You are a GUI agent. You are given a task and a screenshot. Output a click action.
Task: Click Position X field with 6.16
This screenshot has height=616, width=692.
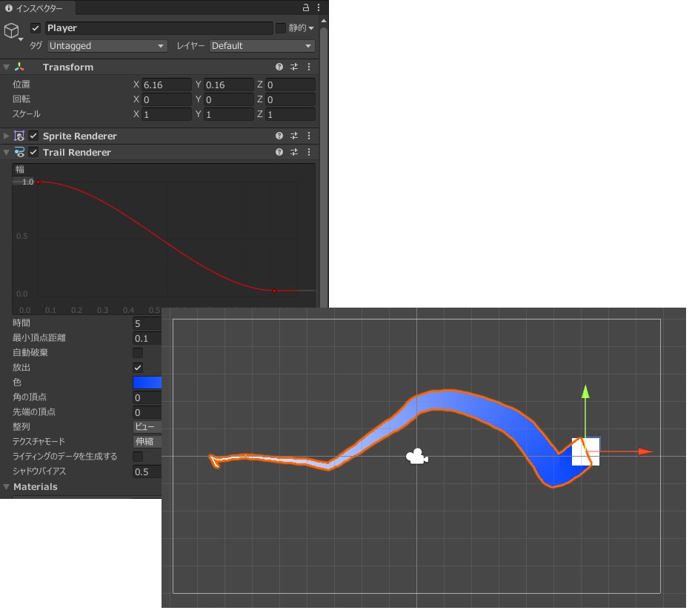pyautogui.click(x=168, y=85)
